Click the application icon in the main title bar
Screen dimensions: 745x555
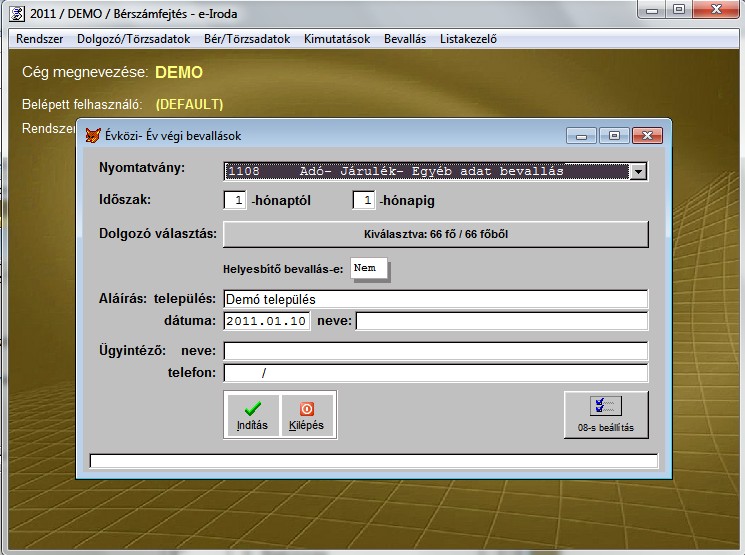16,10
